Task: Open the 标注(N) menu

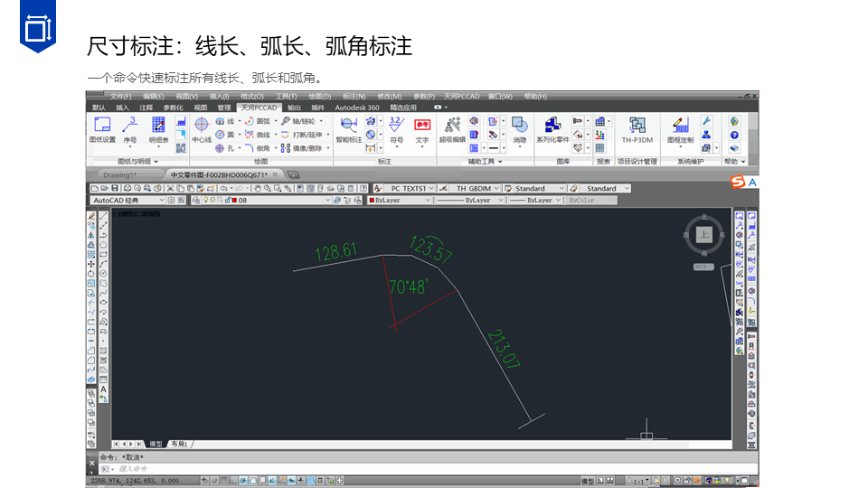Action: (x=354, y=97)
